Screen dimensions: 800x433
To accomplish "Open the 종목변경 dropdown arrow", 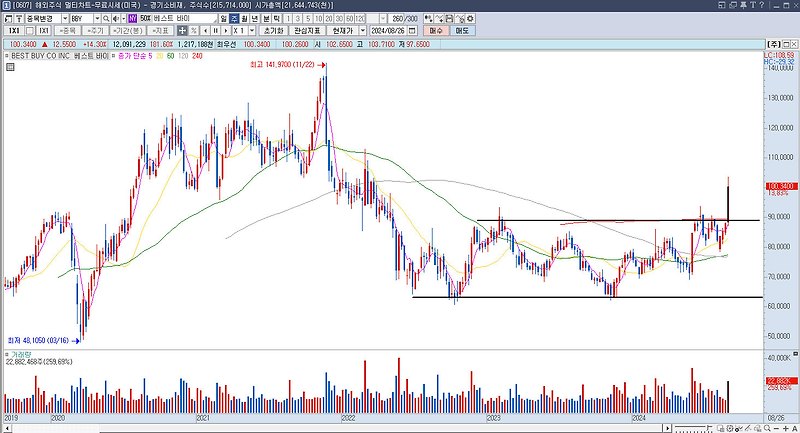I will pos(65,18).
